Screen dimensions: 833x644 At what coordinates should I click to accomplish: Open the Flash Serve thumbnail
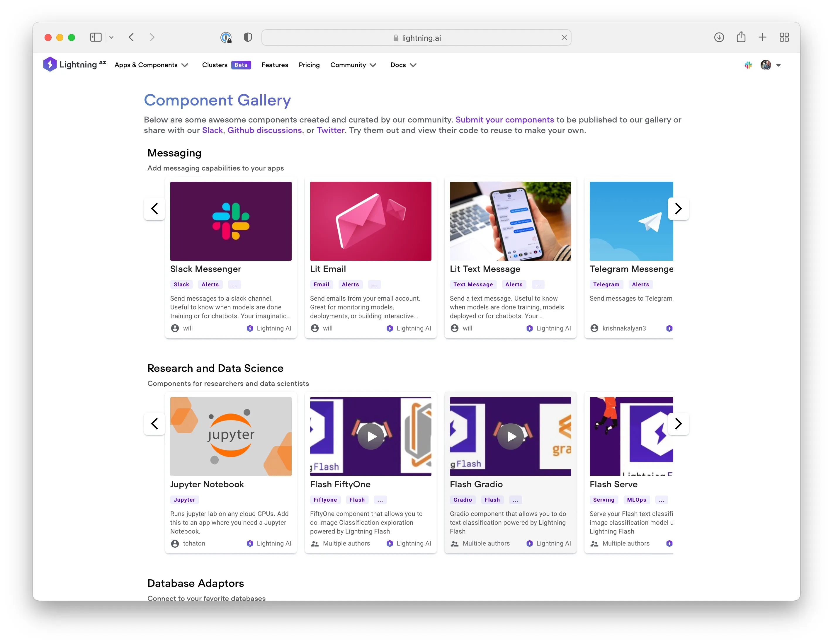631,436
